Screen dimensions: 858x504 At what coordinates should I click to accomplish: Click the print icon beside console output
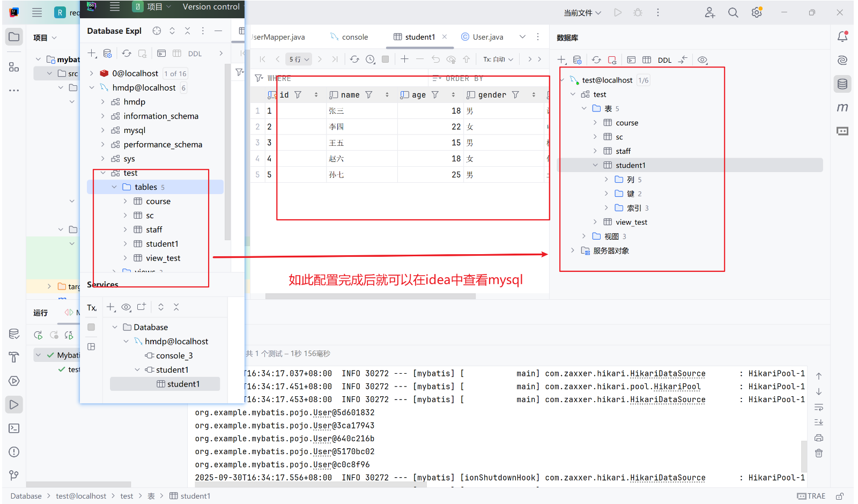tap(819, 438)
